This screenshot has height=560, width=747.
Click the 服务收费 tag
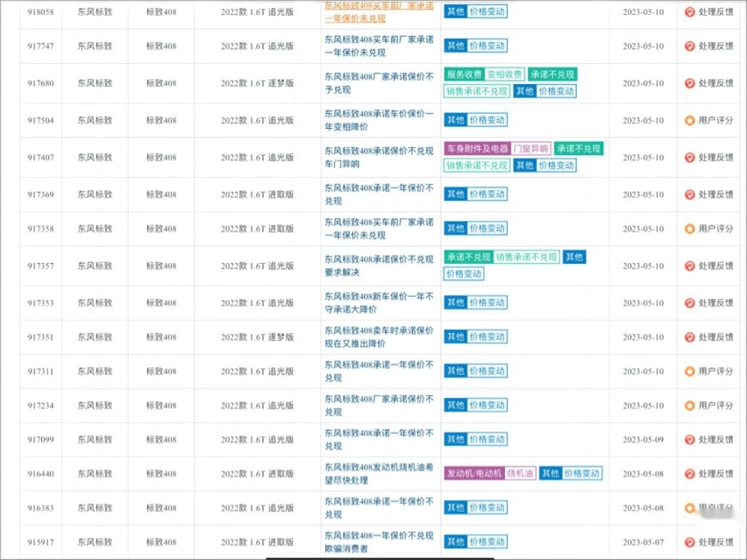point(464,74)
